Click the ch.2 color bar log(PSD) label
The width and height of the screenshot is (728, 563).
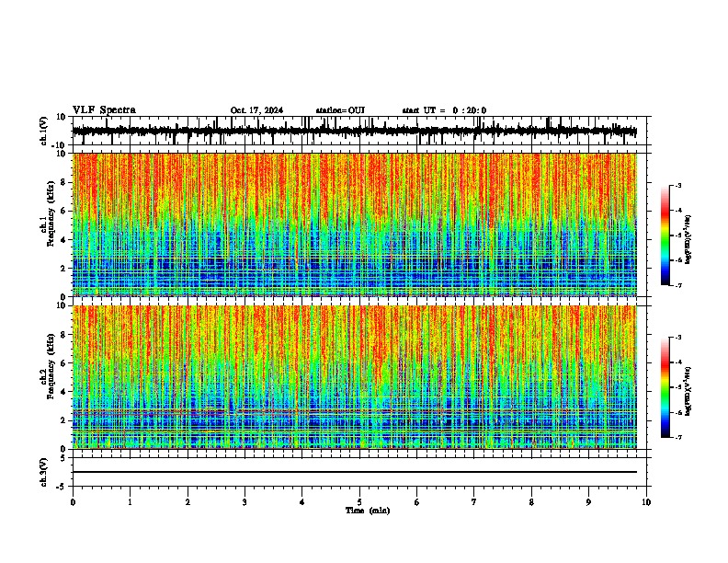click(x=688, y=391)
